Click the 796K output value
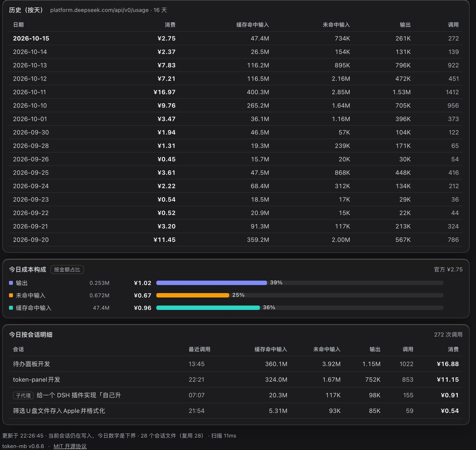Viewport: 476px width, 450px height. click(403, 65)
